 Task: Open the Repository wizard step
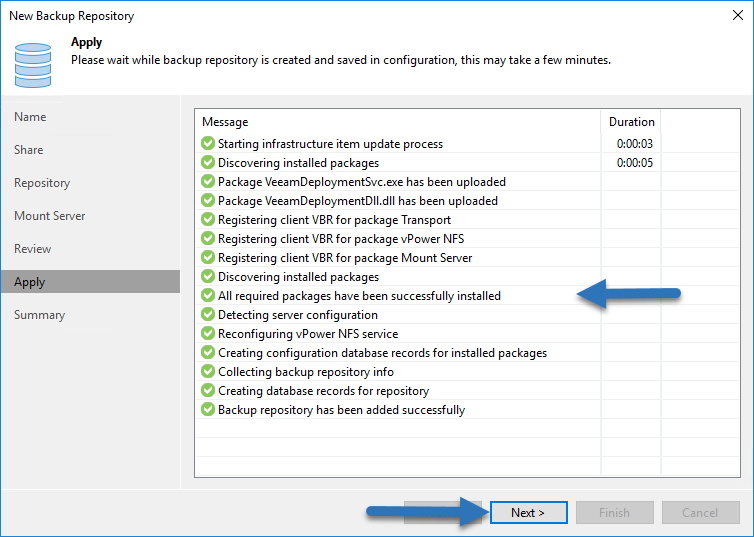pyautogui.click(x=42, y=183)
